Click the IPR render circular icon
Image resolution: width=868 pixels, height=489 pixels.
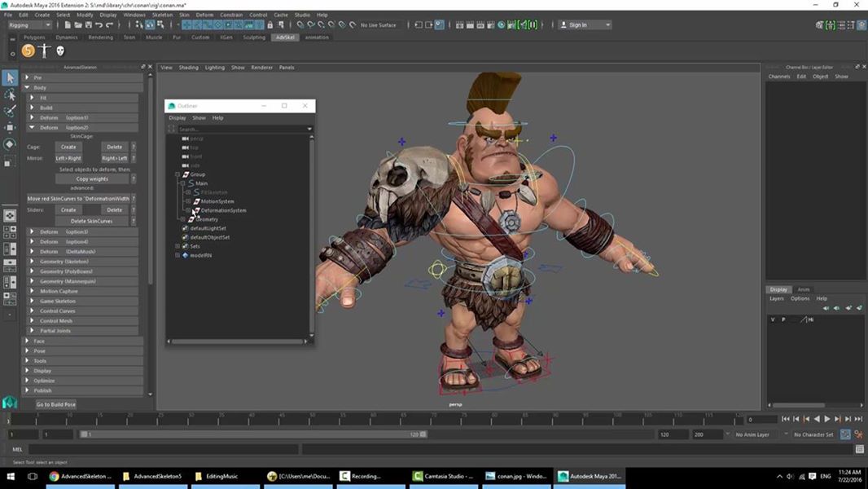502,25
